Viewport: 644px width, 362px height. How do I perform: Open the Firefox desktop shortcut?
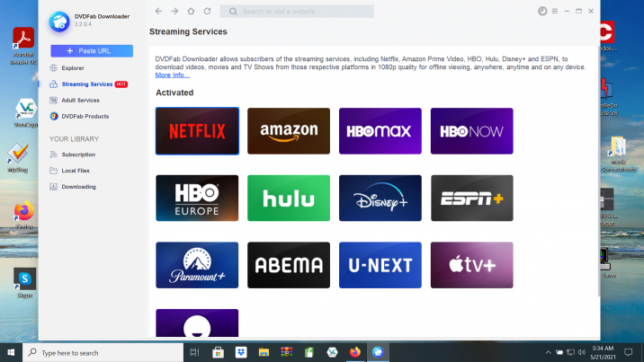(x=24, y=216)
